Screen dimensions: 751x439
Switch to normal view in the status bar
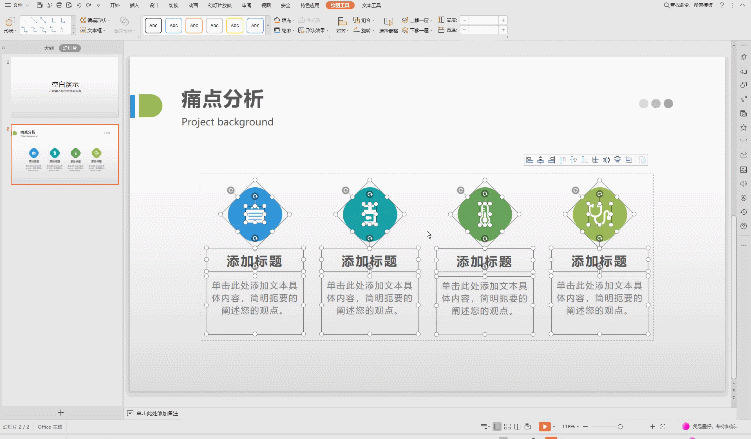(497, 427)
